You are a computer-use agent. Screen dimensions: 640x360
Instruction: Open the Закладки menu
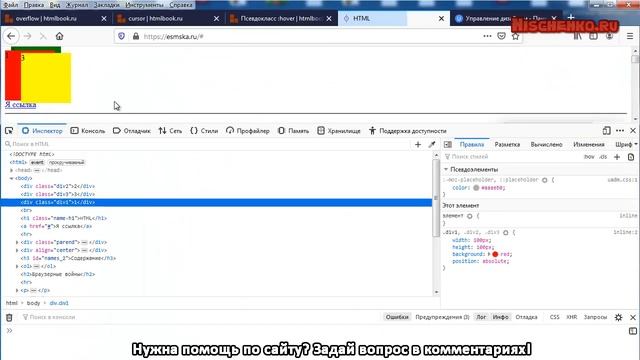click(x=107, y=5)
